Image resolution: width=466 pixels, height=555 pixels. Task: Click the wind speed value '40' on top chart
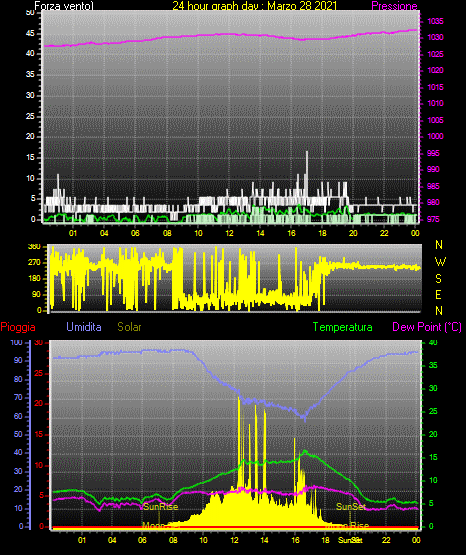click(x=30, y=53)
